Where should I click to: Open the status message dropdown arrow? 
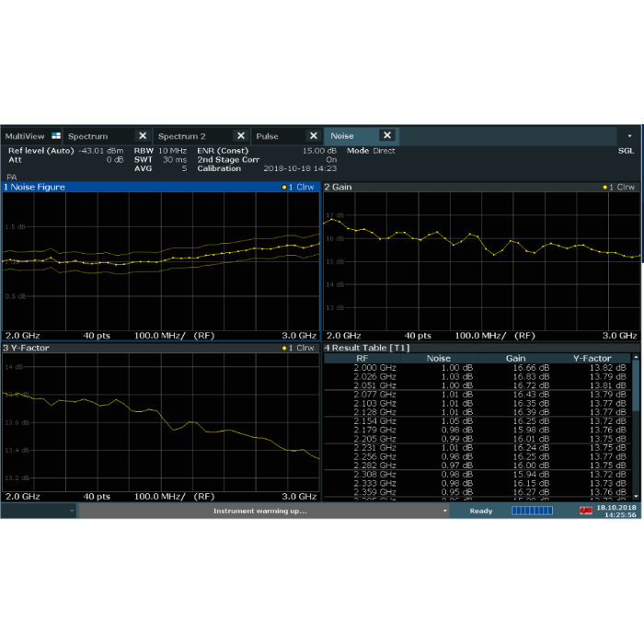[444, 511]
